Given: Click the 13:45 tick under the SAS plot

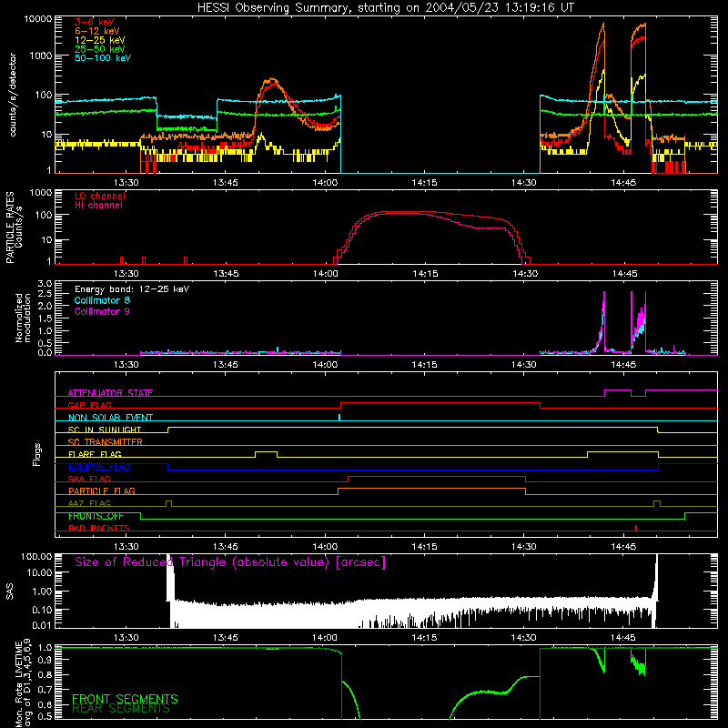Looking at the screenshot, I should [x=226, y=638].
